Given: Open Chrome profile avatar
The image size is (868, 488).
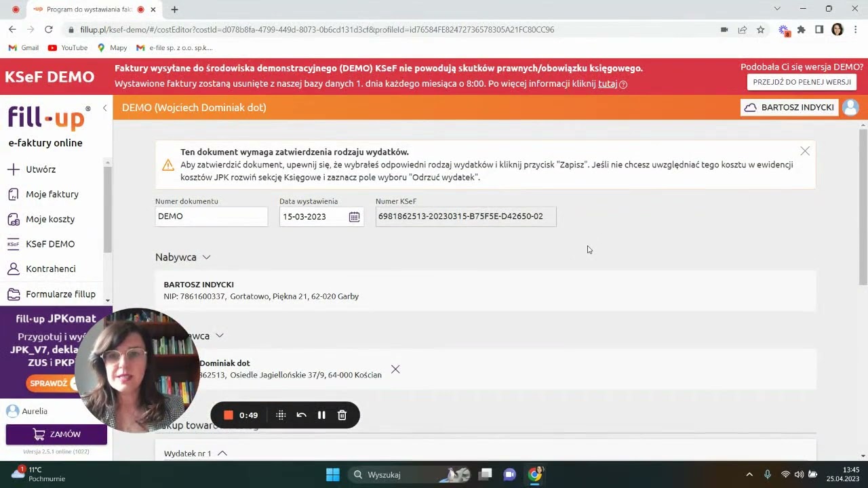Looking at the screenshot, I should (x=837, y=30).
